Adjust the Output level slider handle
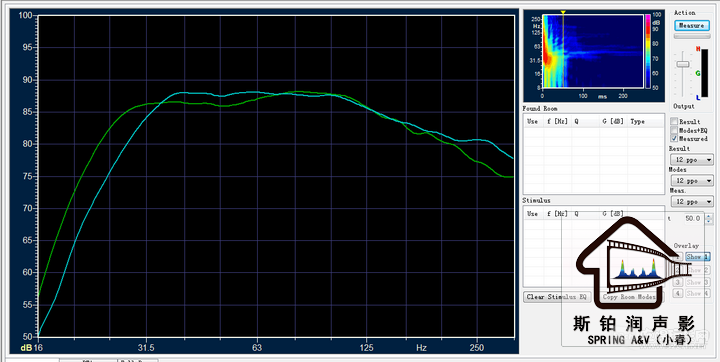The image size is (720, 362). (x=683, y=64)
